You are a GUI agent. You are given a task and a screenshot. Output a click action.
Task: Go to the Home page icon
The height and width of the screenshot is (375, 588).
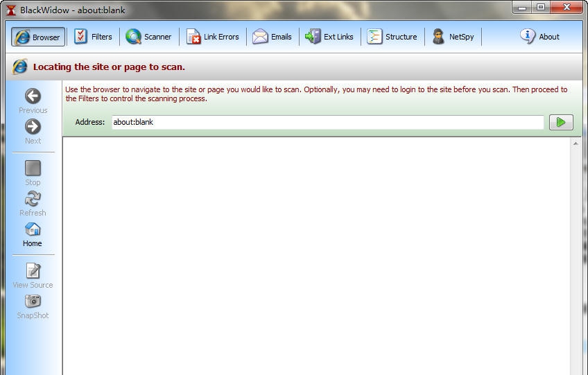(33, 229)
